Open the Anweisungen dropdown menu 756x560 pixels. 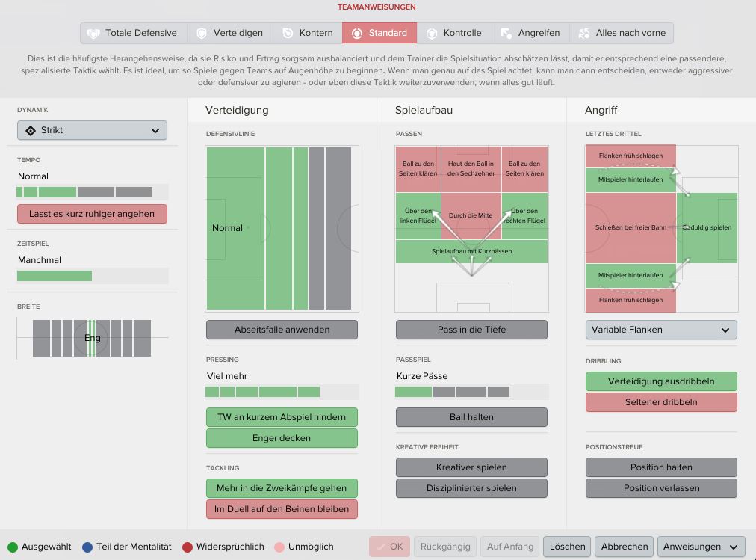click(x=701, y=547)
